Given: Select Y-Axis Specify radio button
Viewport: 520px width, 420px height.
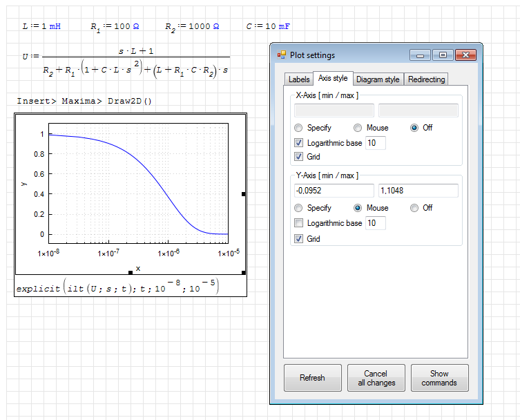Looking at the screenshot, I should point(298,208).
